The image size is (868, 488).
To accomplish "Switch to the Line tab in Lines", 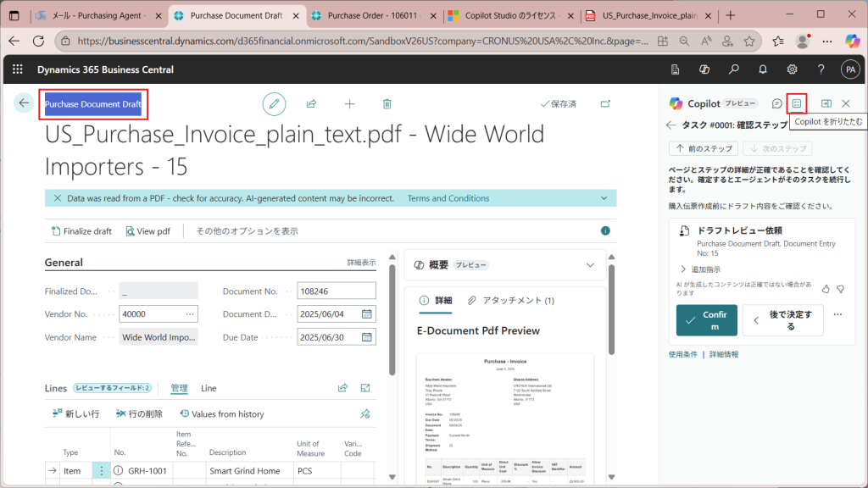I will [x=209, y=388].
